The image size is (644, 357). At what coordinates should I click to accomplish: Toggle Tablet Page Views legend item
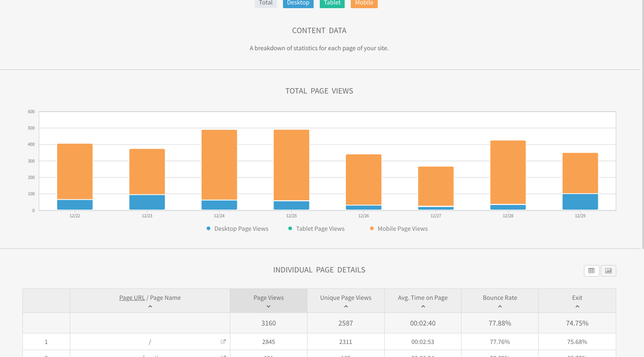click(316, 229)
